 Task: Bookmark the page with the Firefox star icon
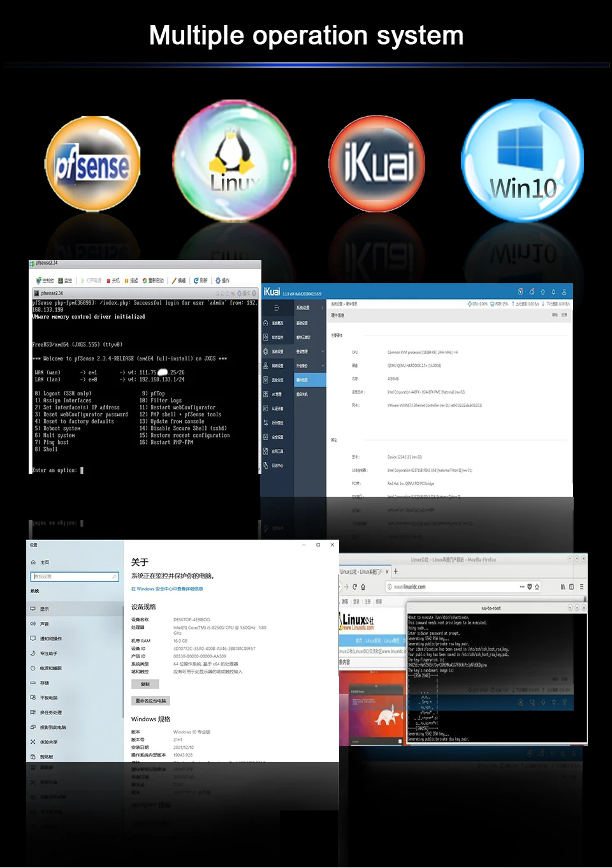pos(537,587)
